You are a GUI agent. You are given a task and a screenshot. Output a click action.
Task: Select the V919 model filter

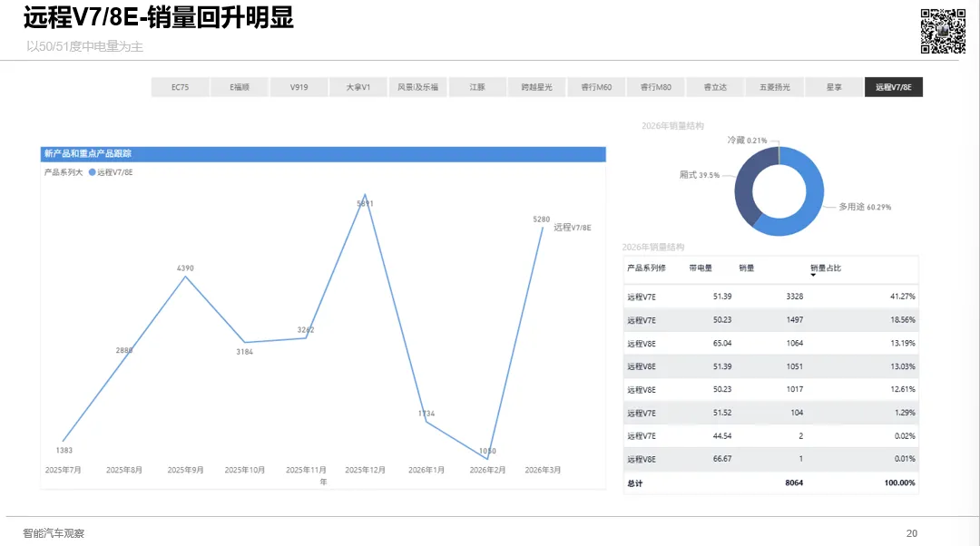pyautogui.click(x=299, y=86)
